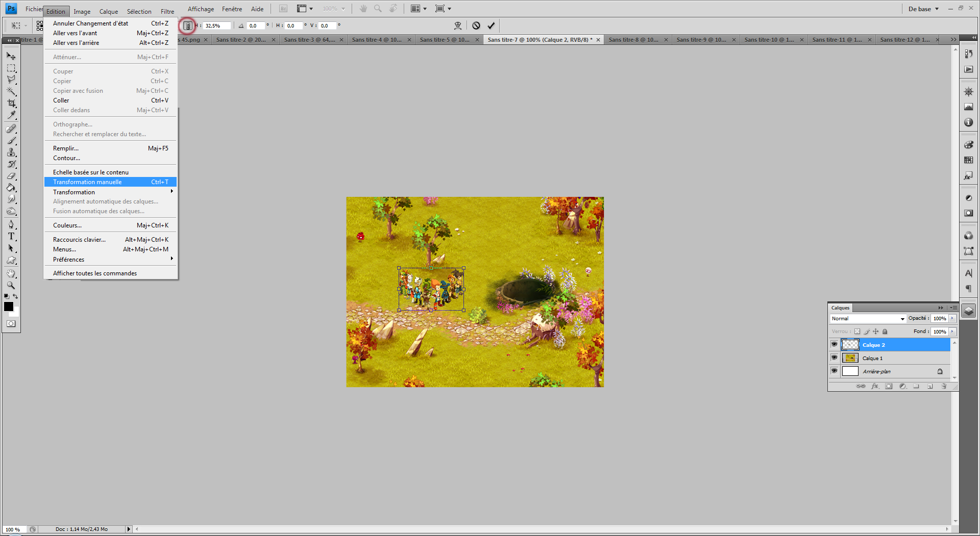This screenshot has height=536, width=980.
Task: Switch to warp mode icon
Action: [x=458, y=25]
